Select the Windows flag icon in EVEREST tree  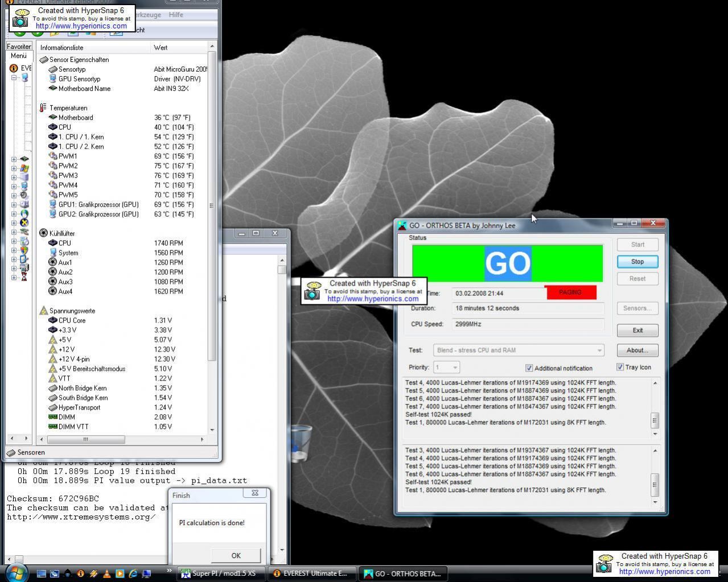(x=24, y=168)
